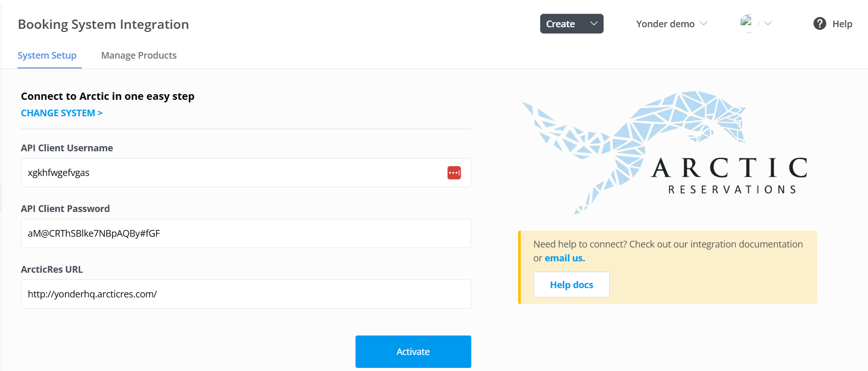Viewport: 868px width, 371px height.
Task: Click the Help text label
Action: pyautogui.click(x=842, y=24)
